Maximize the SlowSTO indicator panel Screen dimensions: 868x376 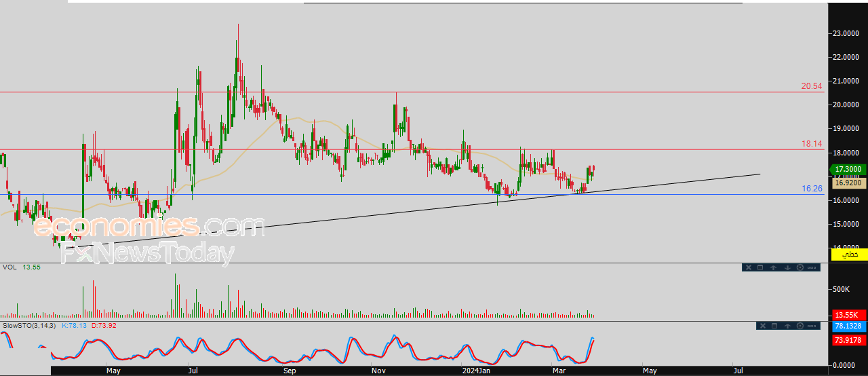point(774,326)
